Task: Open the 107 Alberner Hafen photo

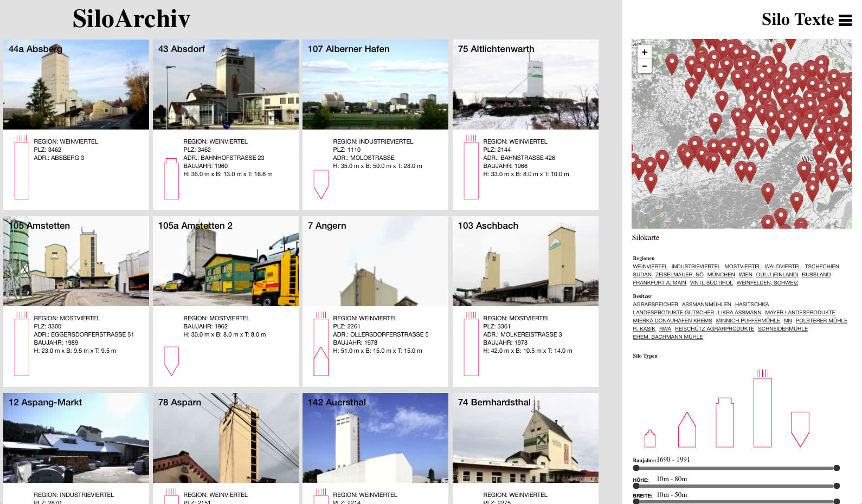Action: click(375, 85)
